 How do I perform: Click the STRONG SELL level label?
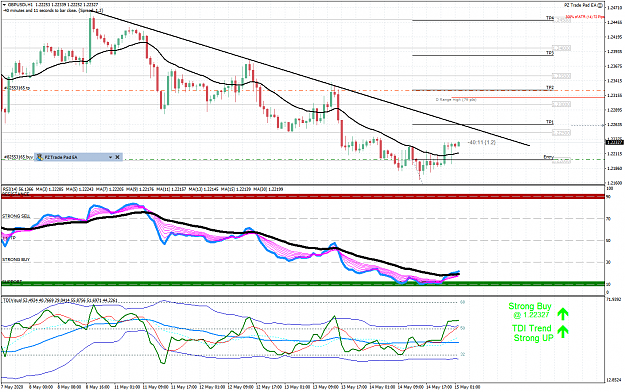pos(16,217)
